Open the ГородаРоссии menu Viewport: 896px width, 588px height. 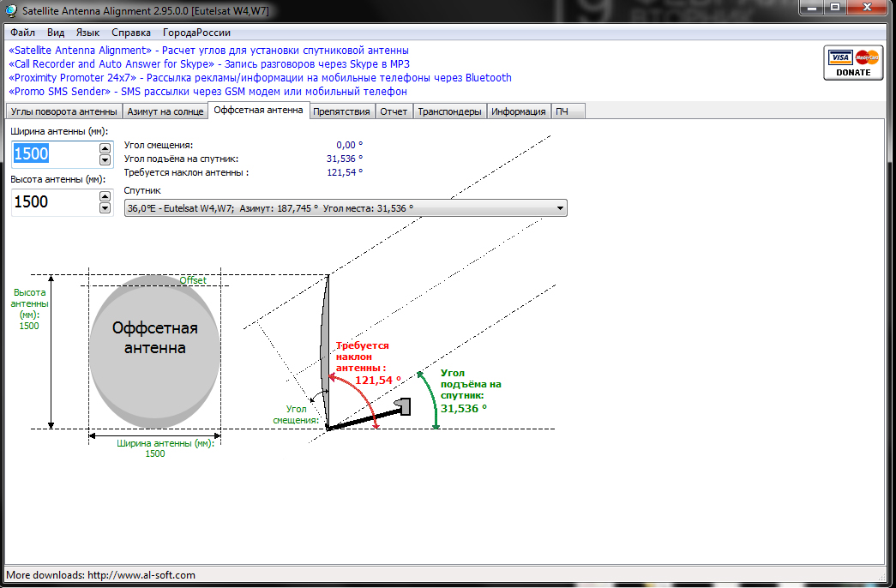click(x=196, y=33)
